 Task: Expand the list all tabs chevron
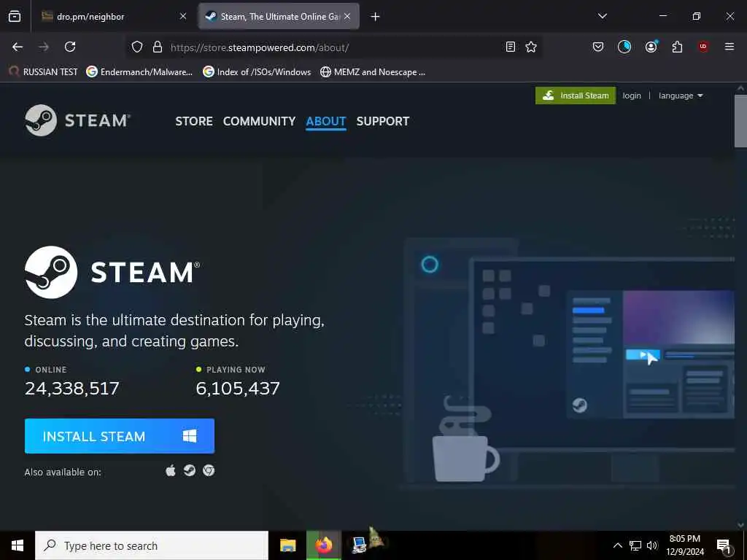pos(602,16)
